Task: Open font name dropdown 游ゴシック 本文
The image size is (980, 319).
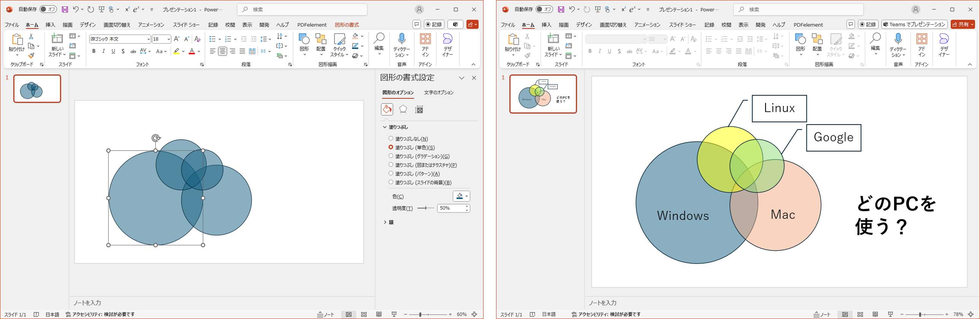Action: click(148, 39)
